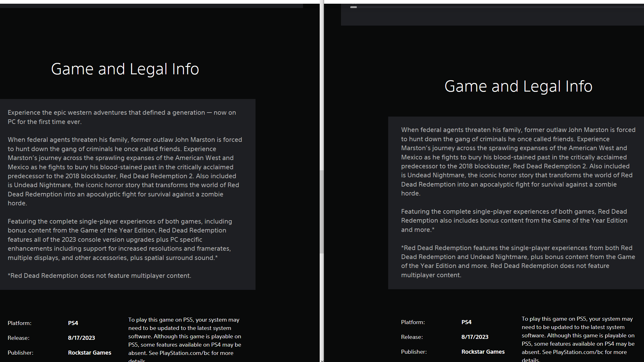Viewport: 644px width, 362px height.
Task: Click the 'Release:' label in the right window
Action: pos(412,337)
